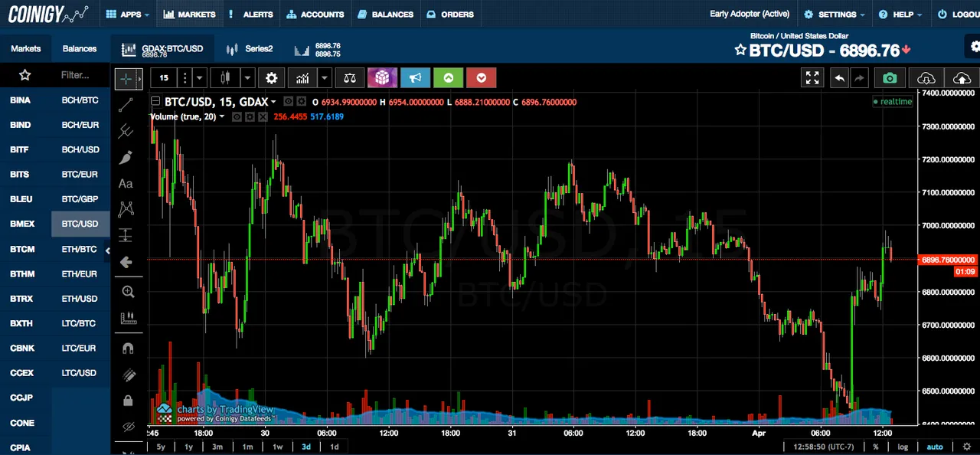Screen dimensions: 980x455
Task: Favorite BTC/USD with the header star
Action: (740, 51)
